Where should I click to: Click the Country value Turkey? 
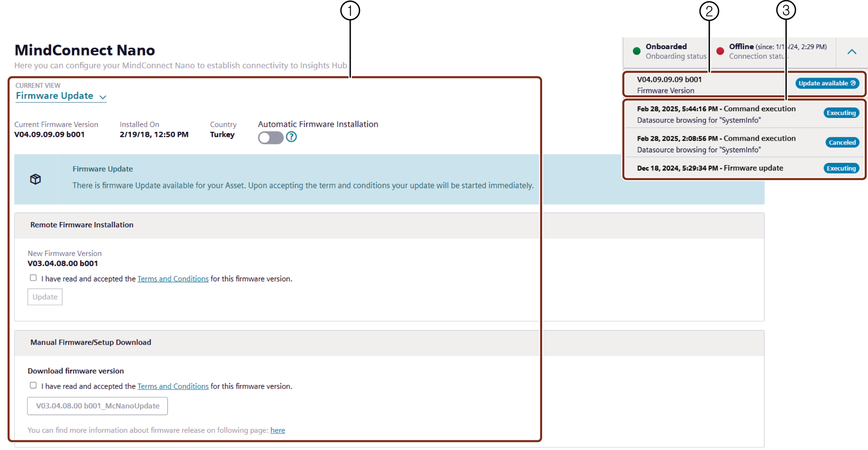222,135
